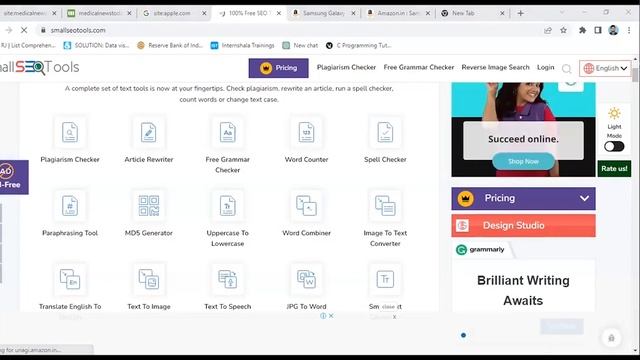640x360 pixels.
Task: Click the site search magnifier icon
Action: tap(567, 69)
